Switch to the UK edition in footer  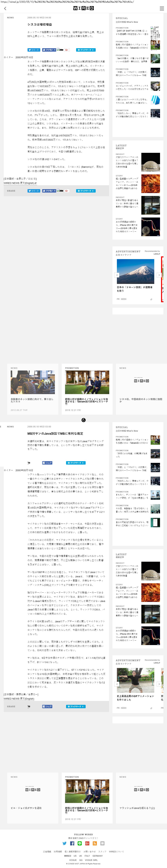click(x=80, y=856)
